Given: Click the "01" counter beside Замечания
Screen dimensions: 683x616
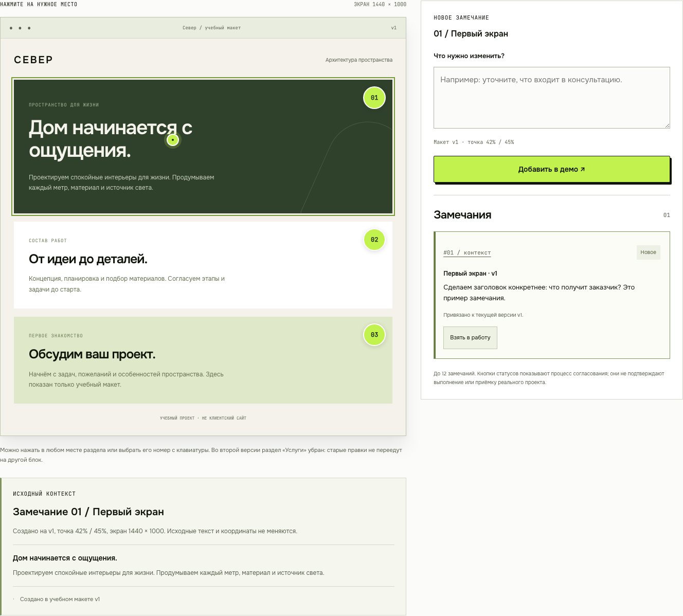Looking at the screenshot, I should (667, 215).
